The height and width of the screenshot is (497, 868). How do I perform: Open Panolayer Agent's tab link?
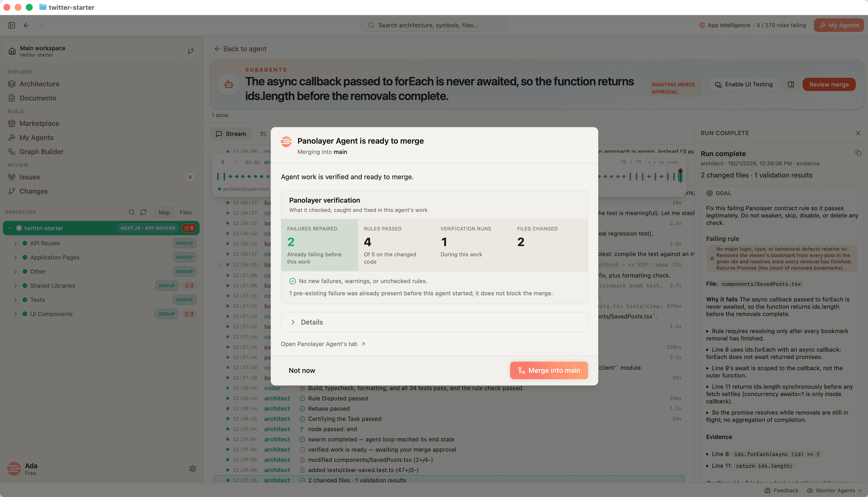pyautogui.click(x=323, y=344)
